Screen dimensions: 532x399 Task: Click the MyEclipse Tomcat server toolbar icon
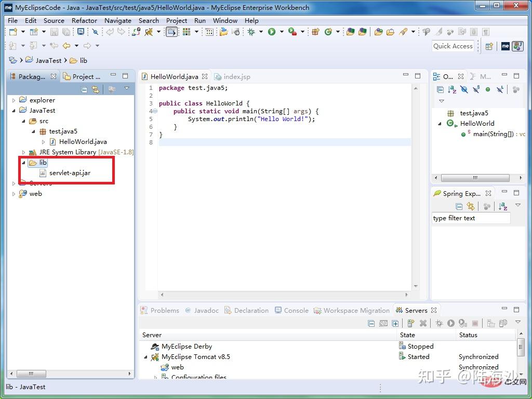click(149, 32)
